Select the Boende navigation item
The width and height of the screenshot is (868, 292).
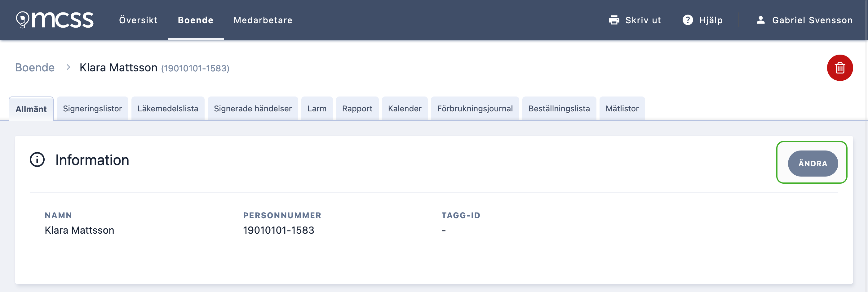click(x=195, y=20)
